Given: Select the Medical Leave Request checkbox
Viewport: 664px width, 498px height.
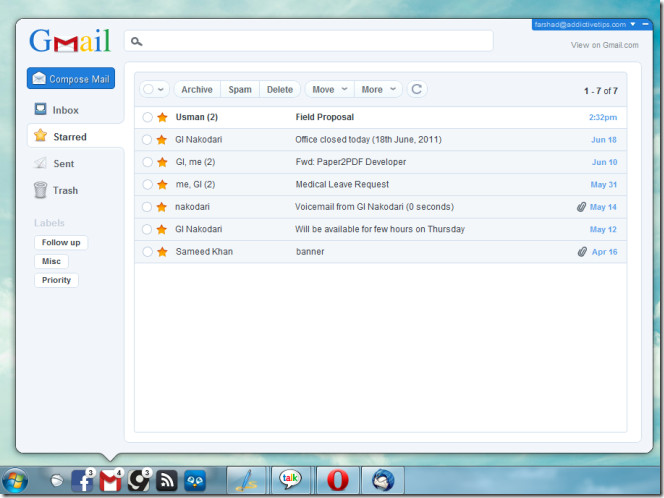Looking at the screenshot, I should click(147, 185).
